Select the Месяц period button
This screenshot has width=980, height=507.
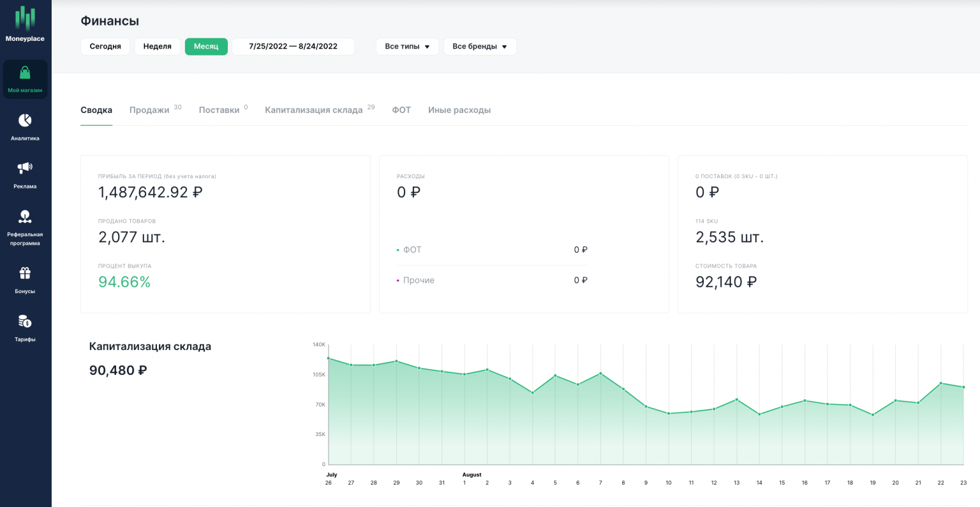tap(206, 47)
